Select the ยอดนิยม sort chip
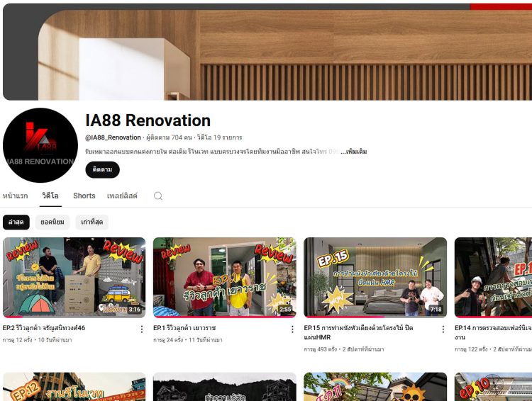 point(52,222)
